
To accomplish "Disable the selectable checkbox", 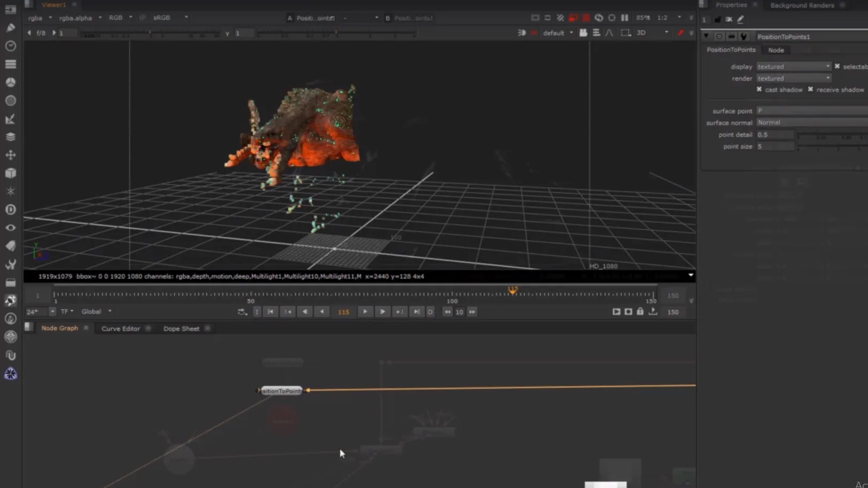I will [x=837, y=66].
